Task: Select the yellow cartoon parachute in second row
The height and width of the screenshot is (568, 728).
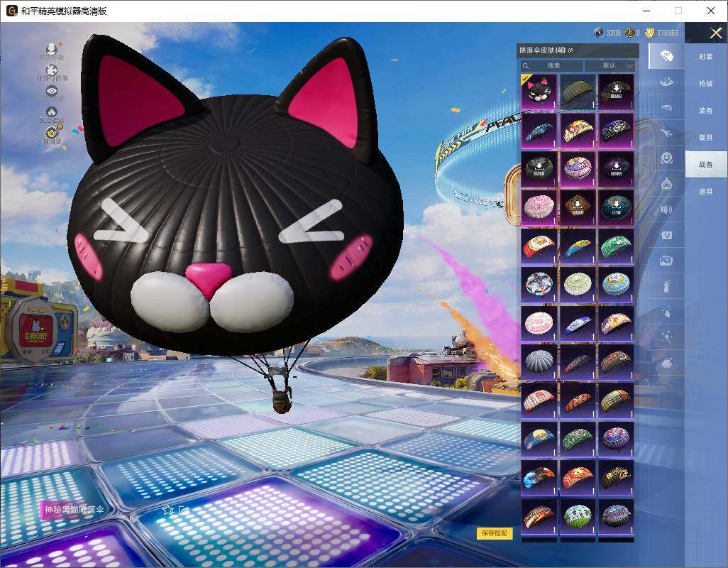Action: (x=578, y=130)
